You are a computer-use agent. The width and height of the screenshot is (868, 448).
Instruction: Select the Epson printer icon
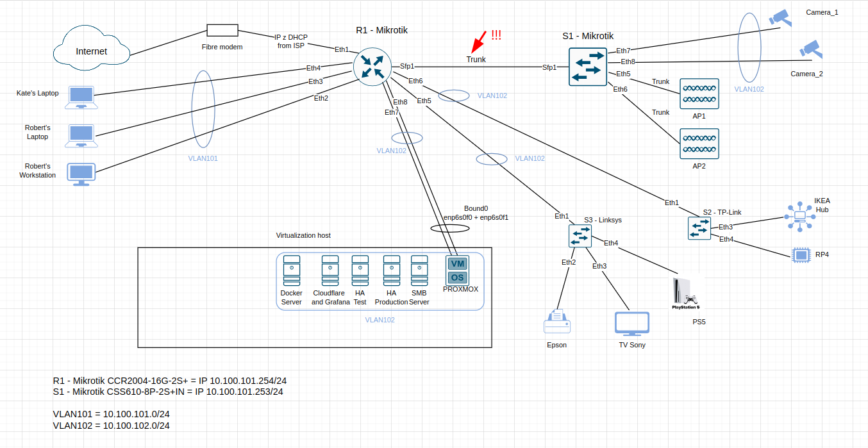(x=556, y=320)
